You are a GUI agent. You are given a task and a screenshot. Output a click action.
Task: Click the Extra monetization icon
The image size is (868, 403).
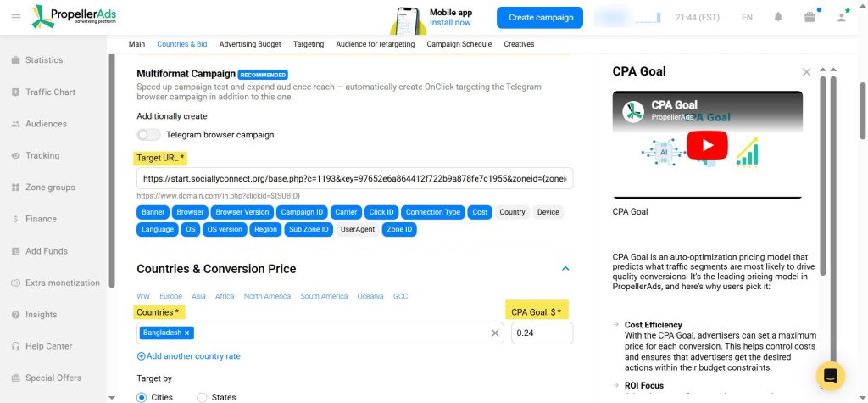[x=15, y=283]
